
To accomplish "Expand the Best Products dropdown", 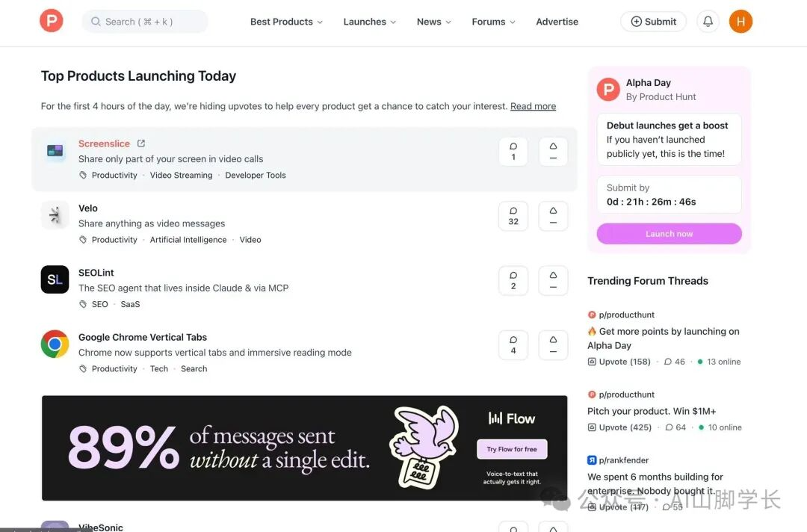I will 286,22.
